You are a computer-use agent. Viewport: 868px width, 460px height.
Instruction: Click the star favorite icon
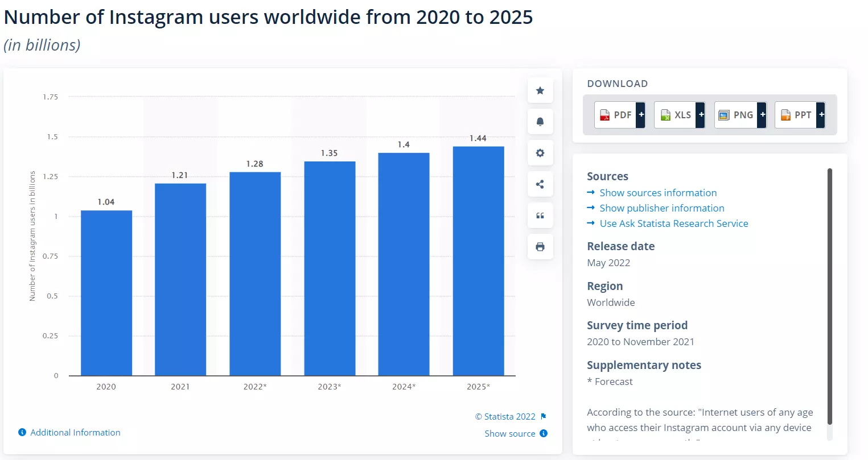pos(540,90)
